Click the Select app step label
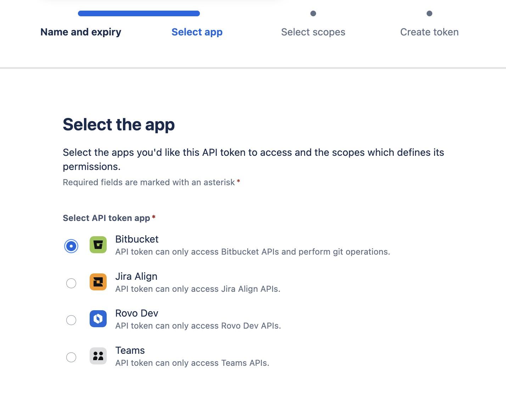Image resolution: width=506 pixels, height=420 pixels. (x=197, y=32)
